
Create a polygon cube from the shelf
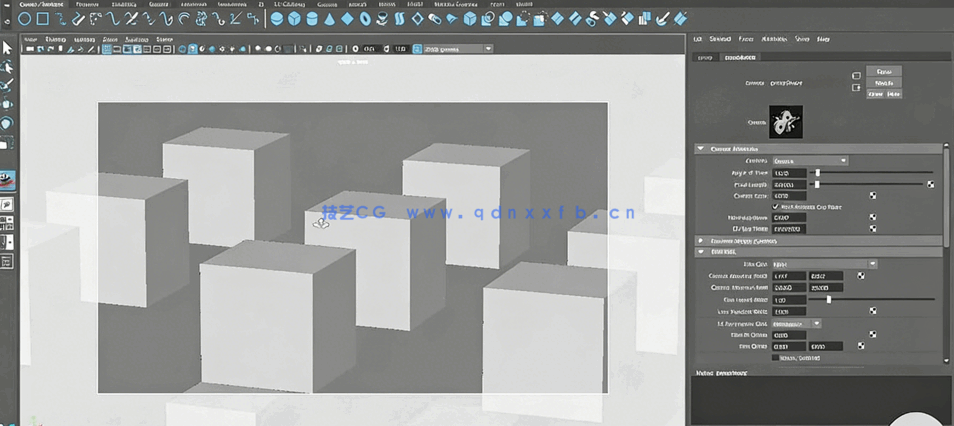(296, 19)
